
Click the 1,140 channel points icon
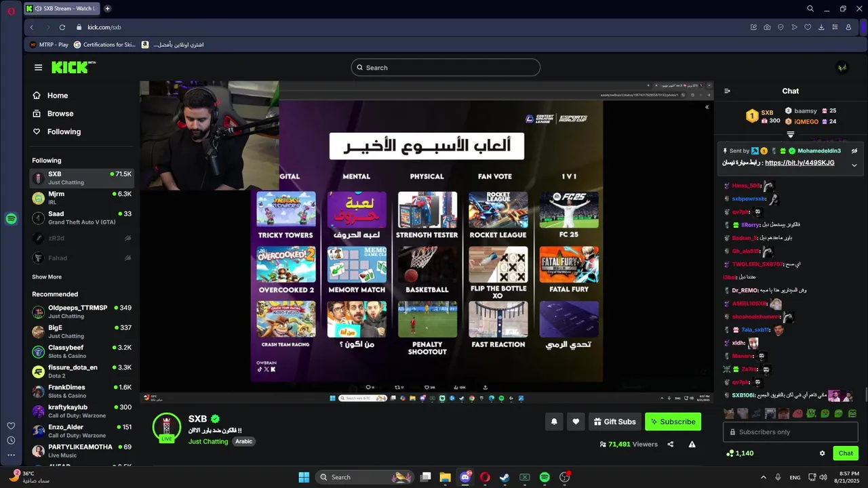[730, 453]
